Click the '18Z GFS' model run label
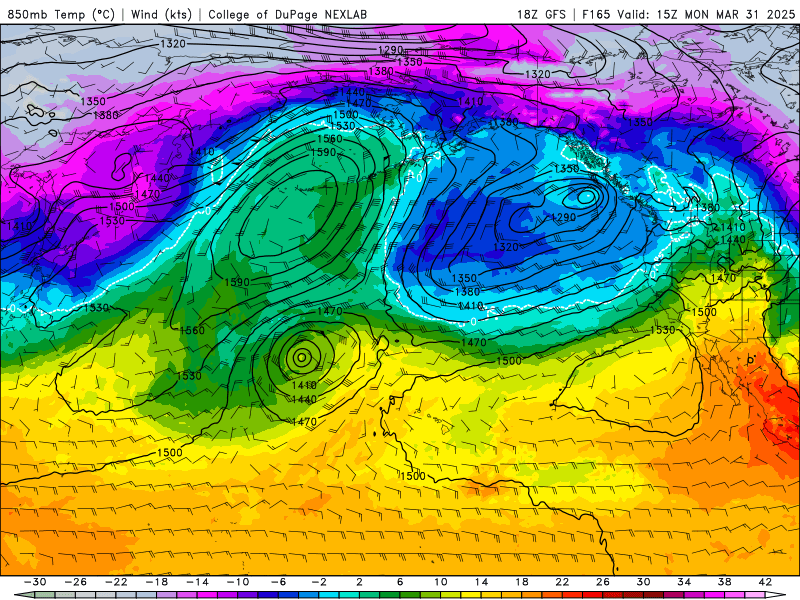Screen dimensions: 800x600 [541, 14]
